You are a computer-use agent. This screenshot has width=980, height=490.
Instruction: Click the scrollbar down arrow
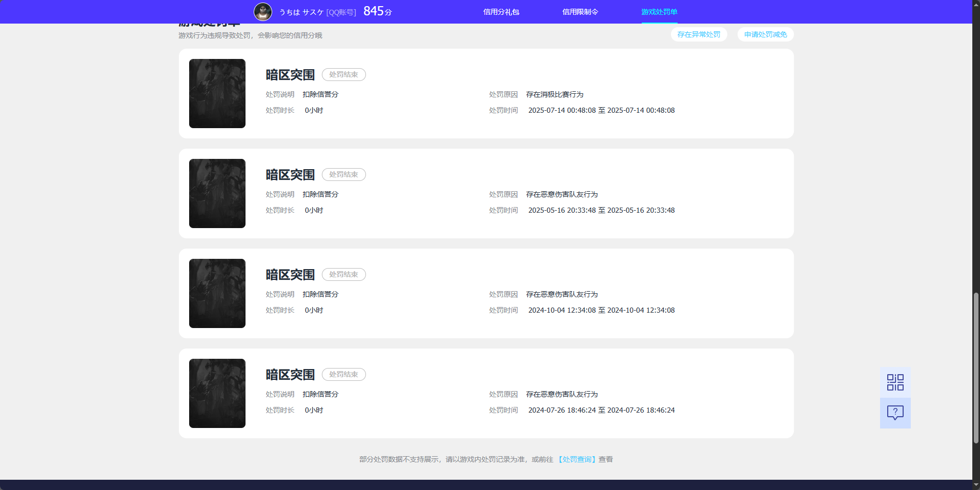pyautogui.click(x=976, y=485)
